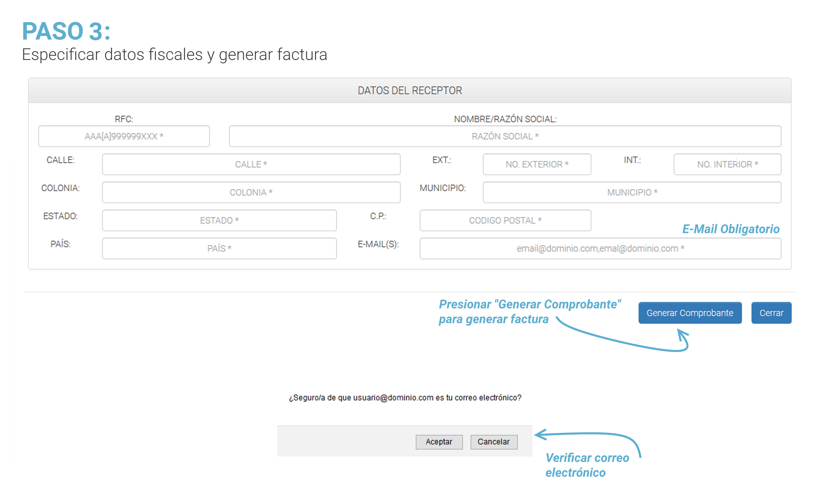
Task: Click the Nombre/Razón Social label
Action: tap(505, 119)
